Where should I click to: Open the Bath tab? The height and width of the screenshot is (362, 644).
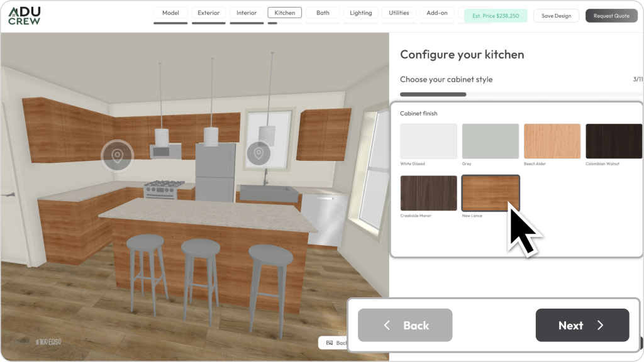coord(323,13)
